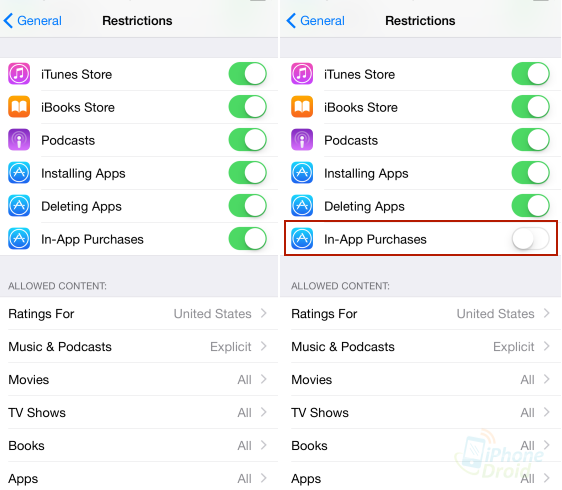This screenshot has width=562, height=490.
Task: Open Ratings For United States chevron in left panel
Action: point(264,313)
